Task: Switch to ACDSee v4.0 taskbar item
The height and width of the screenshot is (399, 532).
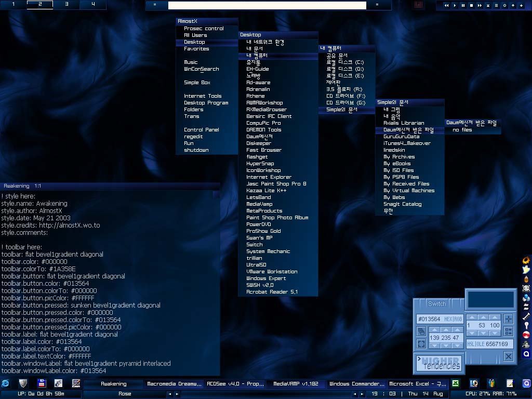Action: coord(235,384)
